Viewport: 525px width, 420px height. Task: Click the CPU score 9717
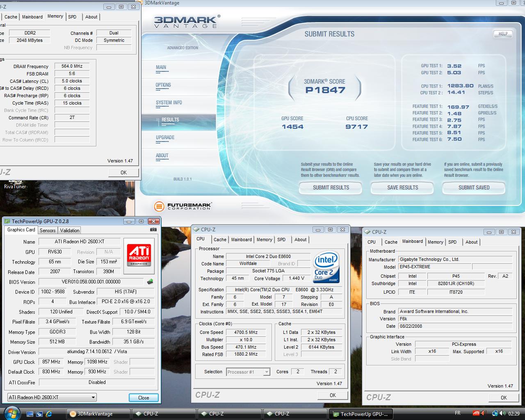(356, 127)
